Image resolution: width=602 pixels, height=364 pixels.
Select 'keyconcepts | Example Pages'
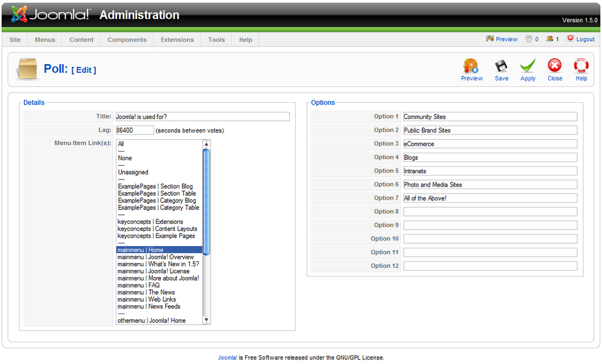(159, 236)
